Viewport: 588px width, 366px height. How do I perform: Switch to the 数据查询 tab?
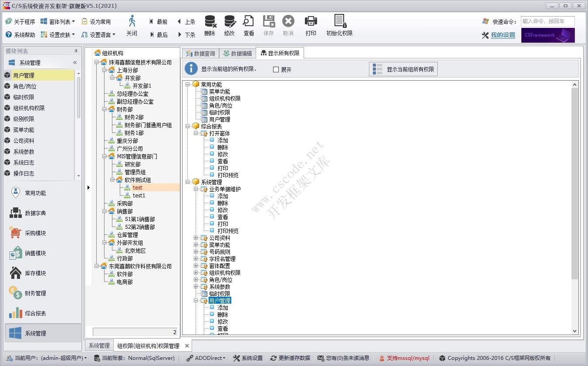[200, 52]
